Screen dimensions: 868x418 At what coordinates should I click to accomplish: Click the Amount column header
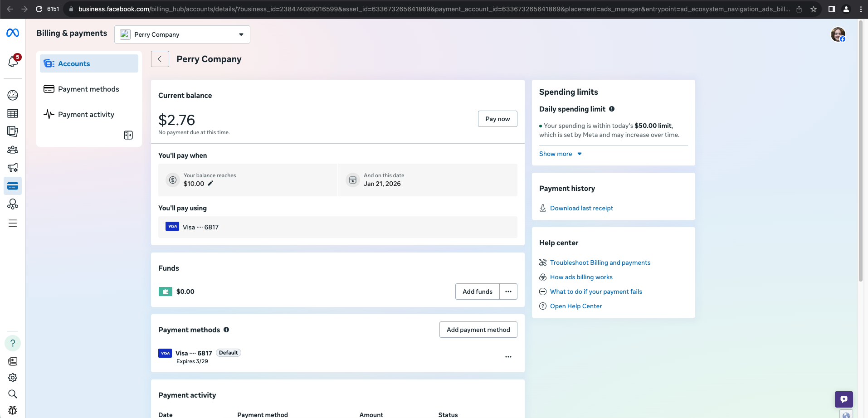tap(371, 414)
